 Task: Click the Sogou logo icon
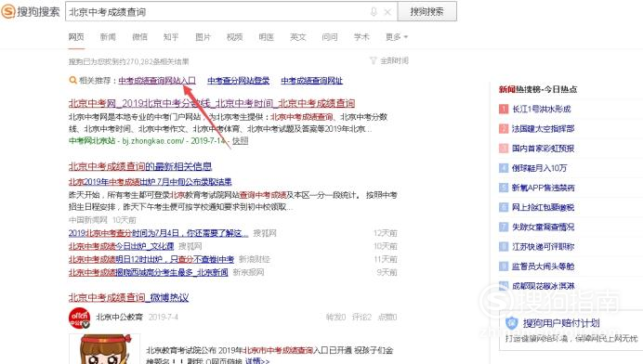click(8, 11)
